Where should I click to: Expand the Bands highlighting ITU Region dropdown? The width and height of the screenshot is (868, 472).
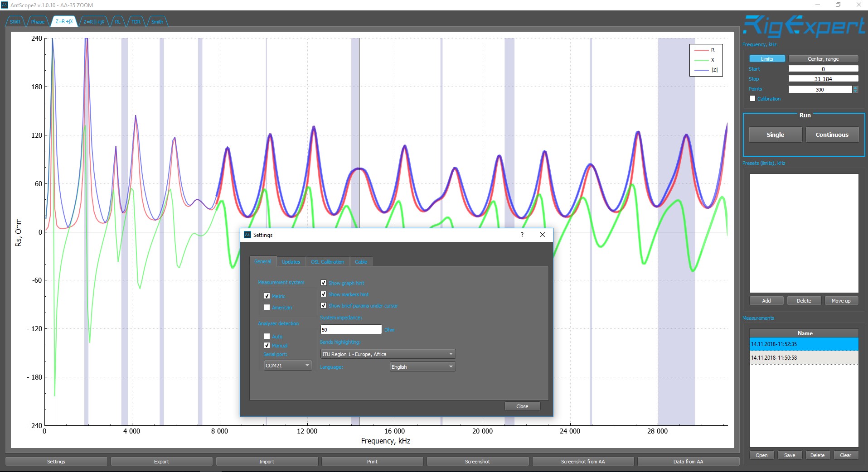388,354
